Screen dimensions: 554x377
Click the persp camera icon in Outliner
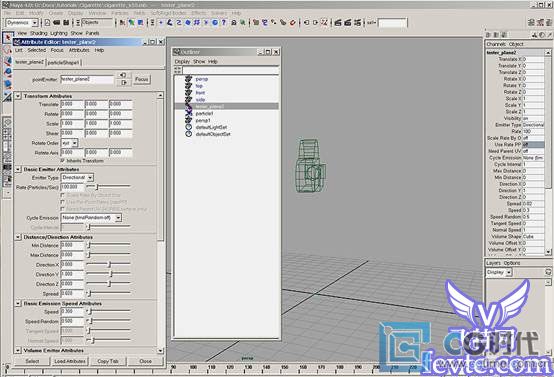tap(188, 79)
